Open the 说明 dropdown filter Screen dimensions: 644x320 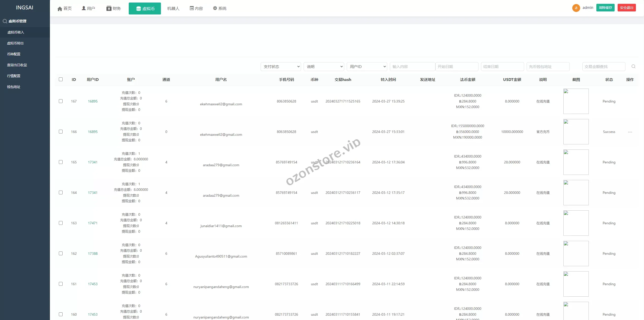[x=324, y=67]
